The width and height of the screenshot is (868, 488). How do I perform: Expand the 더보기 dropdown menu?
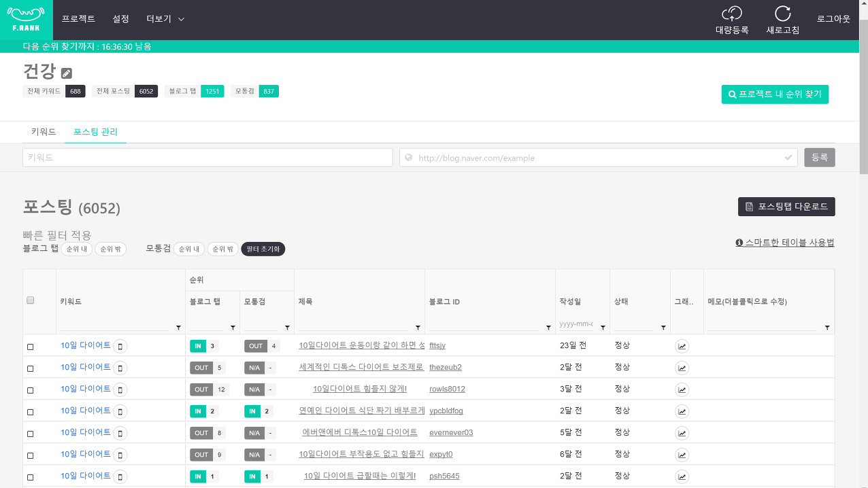[165, 19]
